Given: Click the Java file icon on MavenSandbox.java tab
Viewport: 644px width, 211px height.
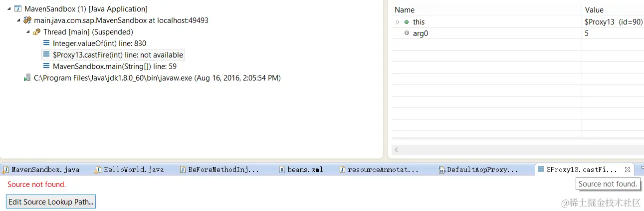Looking at the screenshot, I should click(x=6, y=169).
